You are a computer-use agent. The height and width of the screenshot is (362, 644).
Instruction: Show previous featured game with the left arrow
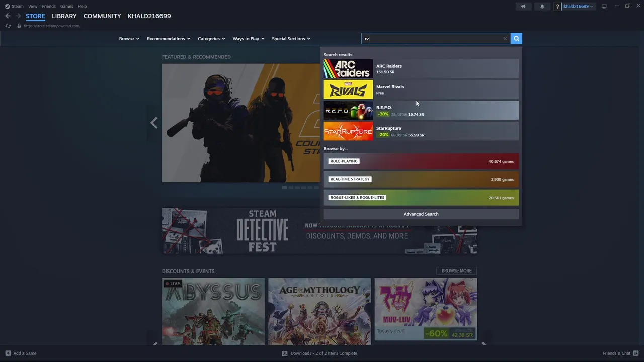tap(154, 123)
